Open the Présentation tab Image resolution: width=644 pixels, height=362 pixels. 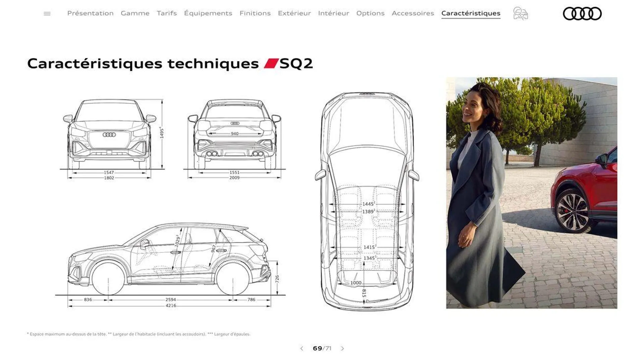point(90,13)
